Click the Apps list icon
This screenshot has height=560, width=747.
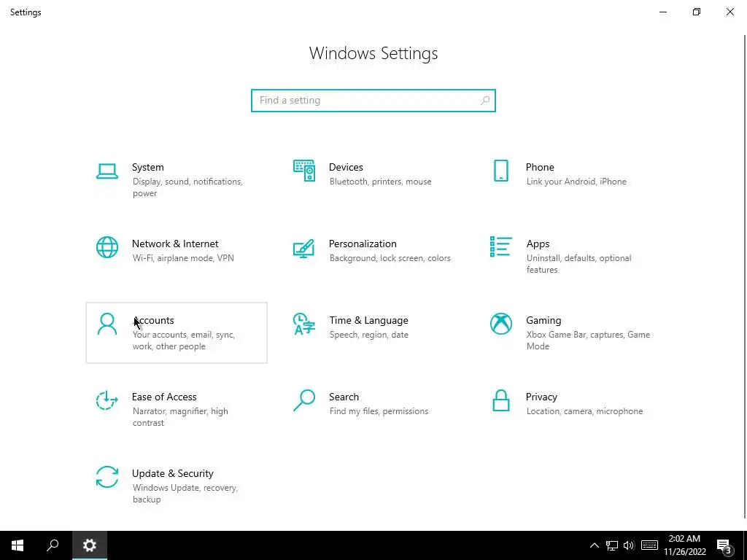500,246
